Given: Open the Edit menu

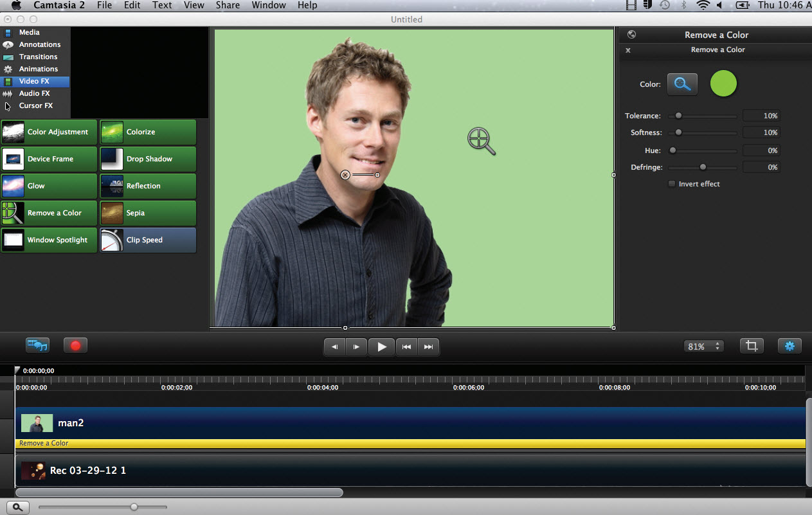Looking at the screenshot, I should click(132, 5).
